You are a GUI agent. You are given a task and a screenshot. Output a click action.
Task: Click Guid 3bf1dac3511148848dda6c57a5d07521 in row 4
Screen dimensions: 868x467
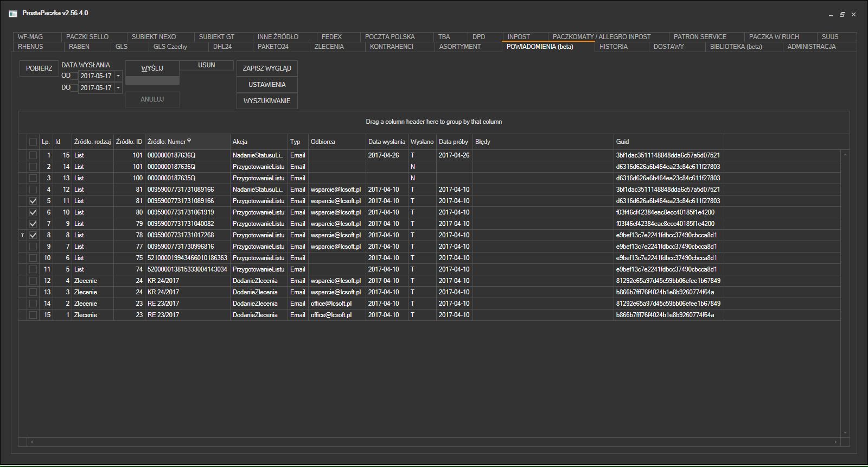(669, 190)
